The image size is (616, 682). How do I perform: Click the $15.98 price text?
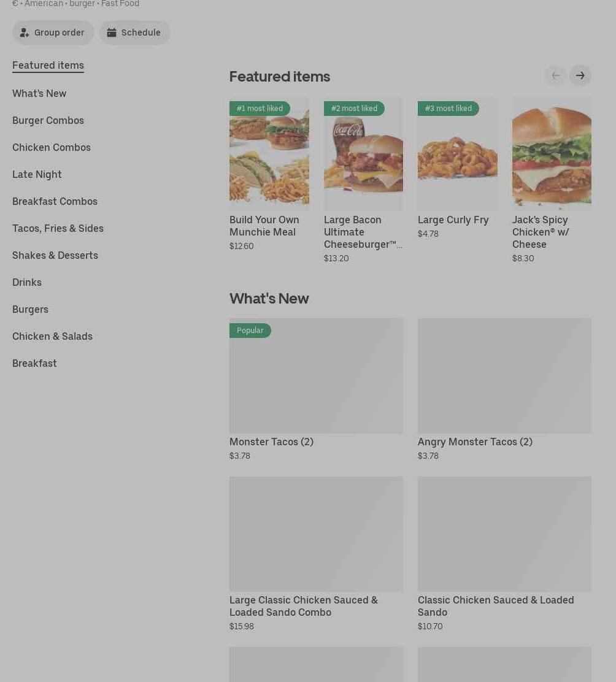[x=242, y=626]
